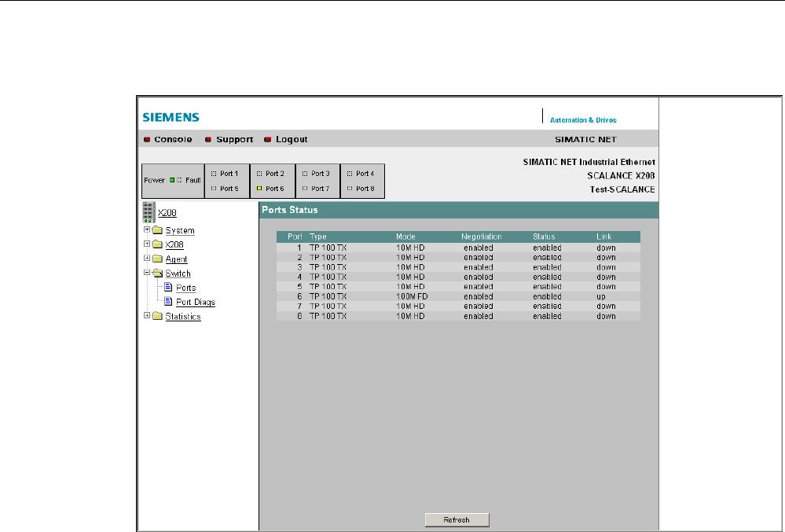
Task: Click the Port 4 LED indicator
Action: coord(350,174)
